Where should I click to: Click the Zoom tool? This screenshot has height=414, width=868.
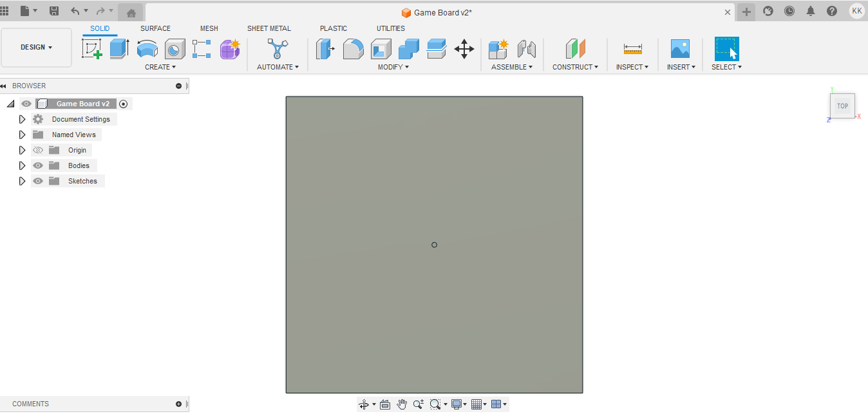point(419,404)
